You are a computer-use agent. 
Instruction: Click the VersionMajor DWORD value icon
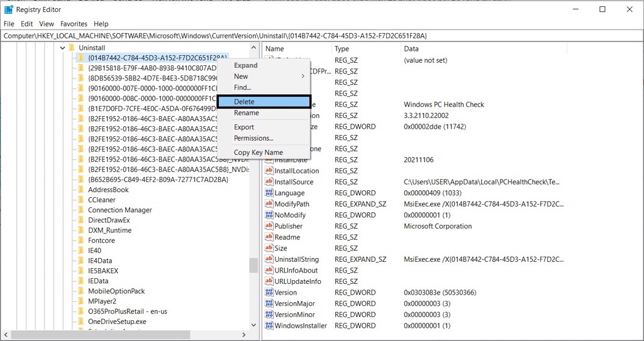[x=269, y=304]
